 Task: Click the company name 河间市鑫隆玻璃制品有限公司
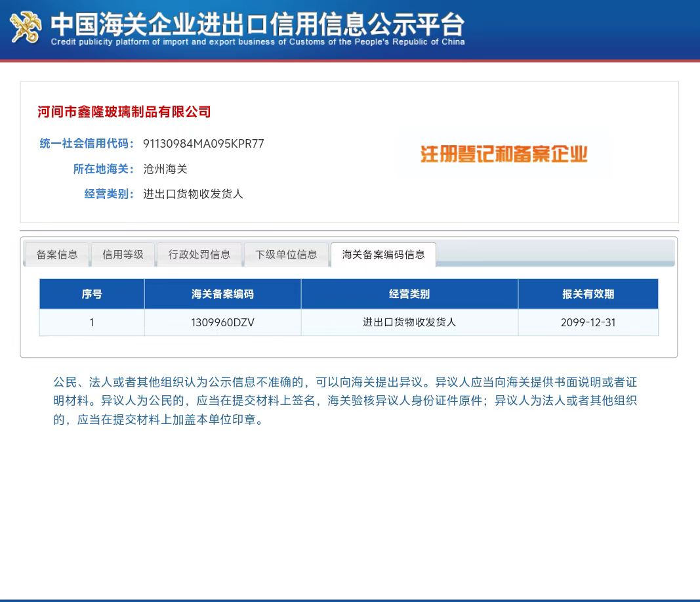tap(124, 112)
